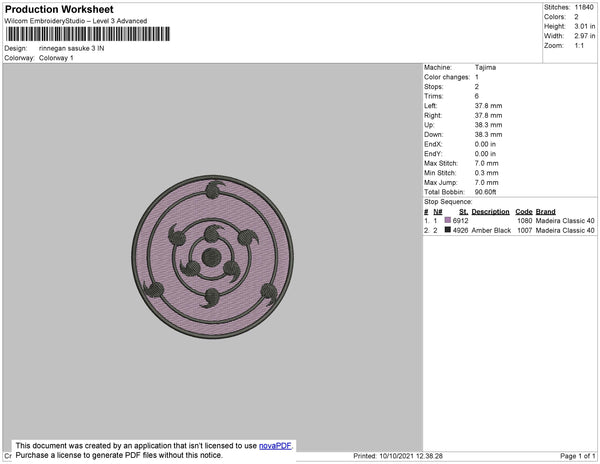The image size is (600, 464).
Task: Click the novaPDF hyperlink
Action: (x=275, y=446)
